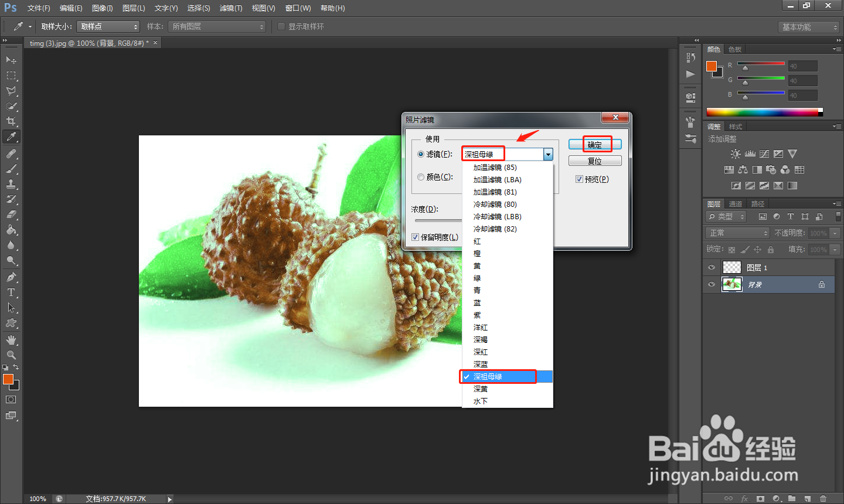This screenshot has width=844, height=504.
Task: Select the Brush tool
Action: (11, 169)
